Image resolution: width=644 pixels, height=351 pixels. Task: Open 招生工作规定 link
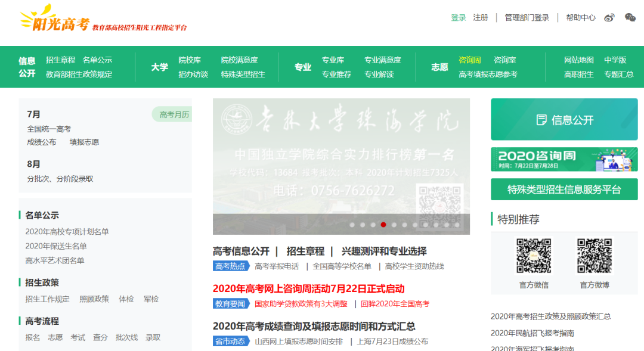(x=47, y=299)
